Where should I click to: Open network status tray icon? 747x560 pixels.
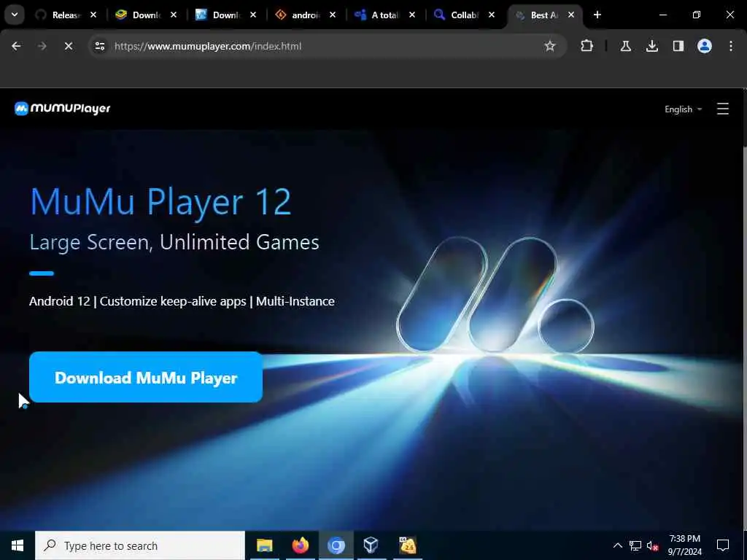[635, 545]
